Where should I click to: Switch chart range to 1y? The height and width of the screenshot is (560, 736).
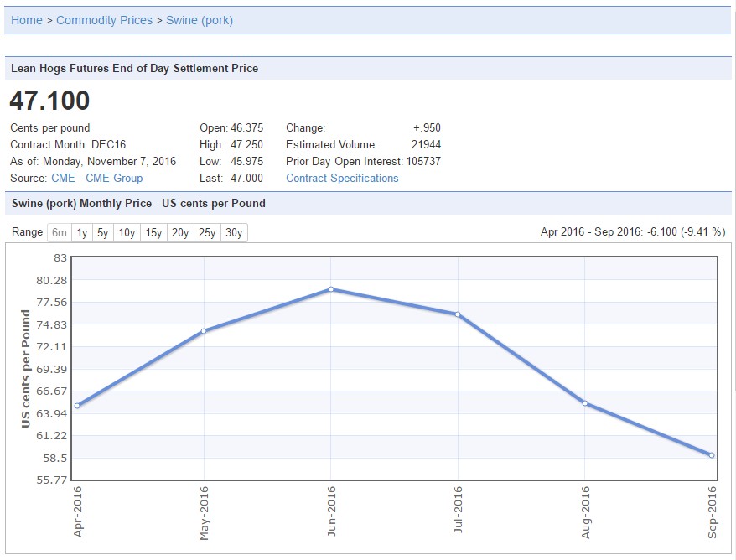[x=82, y=233]
